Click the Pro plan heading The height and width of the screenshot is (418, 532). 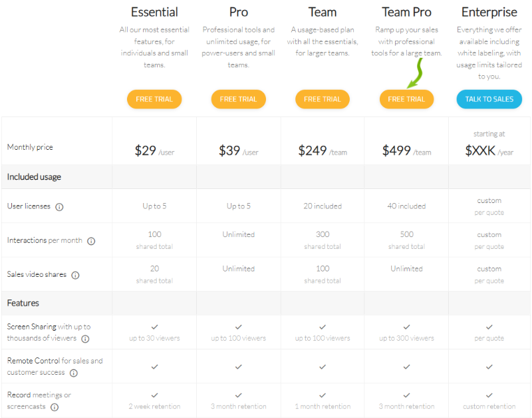tap(239, 12)
